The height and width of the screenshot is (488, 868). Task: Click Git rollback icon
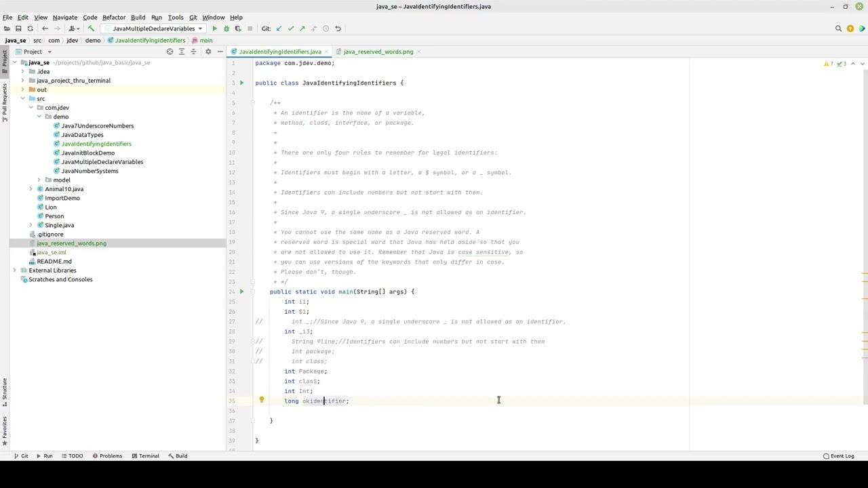(338, 28)
